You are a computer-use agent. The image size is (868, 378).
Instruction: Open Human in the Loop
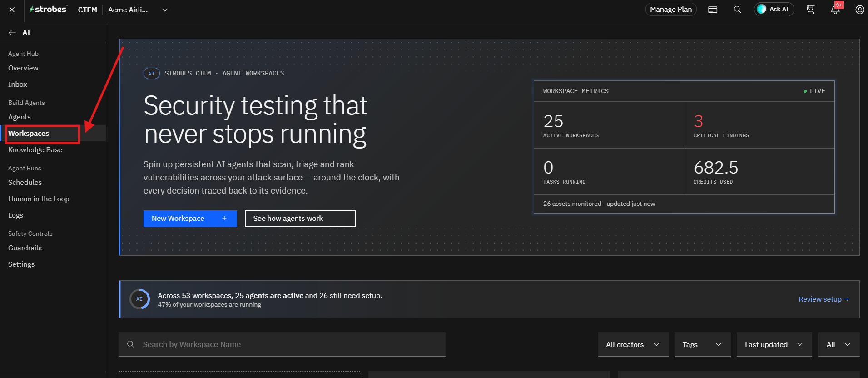[x=39, y=199]
